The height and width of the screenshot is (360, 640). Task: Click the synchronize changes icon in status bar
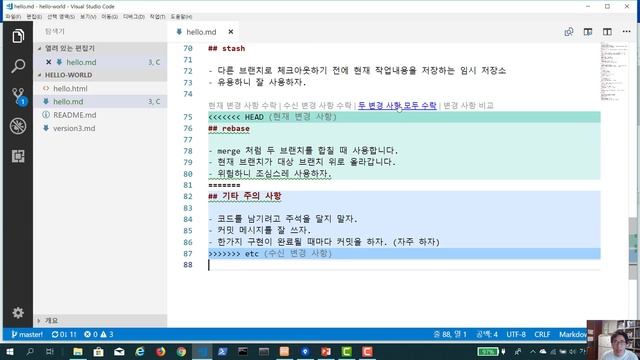(x=64, y=334)
